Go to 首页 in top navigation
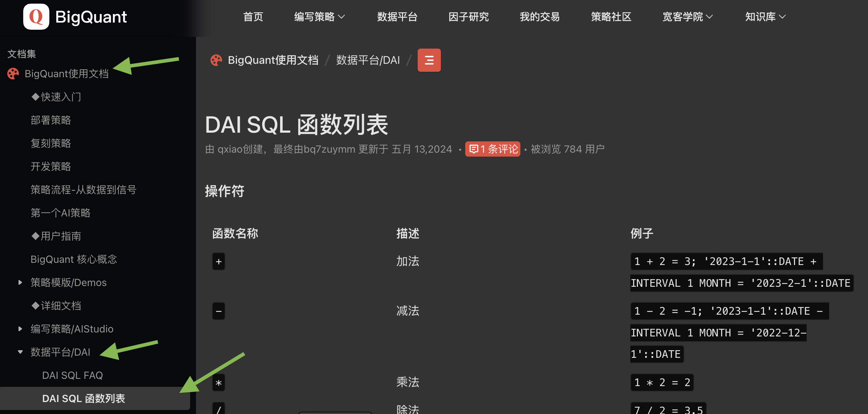 pos(253,17)
